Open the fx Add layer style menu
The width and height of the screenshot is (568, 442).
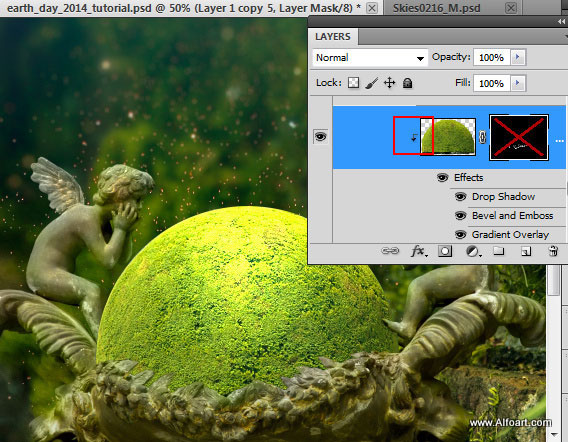click(x=419, y=251)
